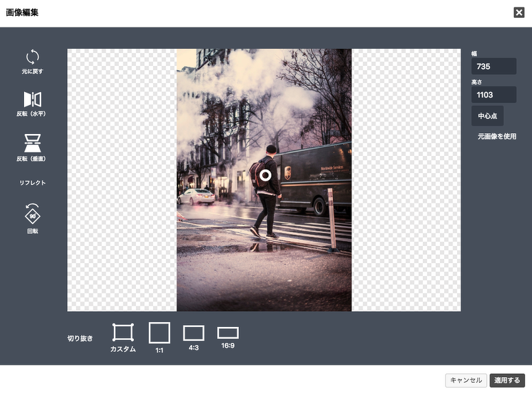532x395 pixels.
Task: Click the 幅 width field showing 735
Action: (x=494, y=67)
